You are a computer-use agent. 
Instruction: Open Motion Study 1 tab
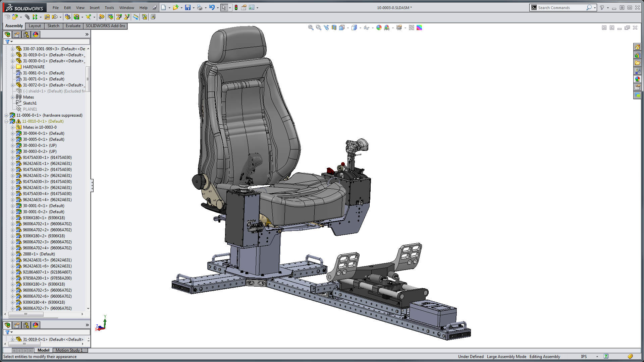click(x=69, y=350)
